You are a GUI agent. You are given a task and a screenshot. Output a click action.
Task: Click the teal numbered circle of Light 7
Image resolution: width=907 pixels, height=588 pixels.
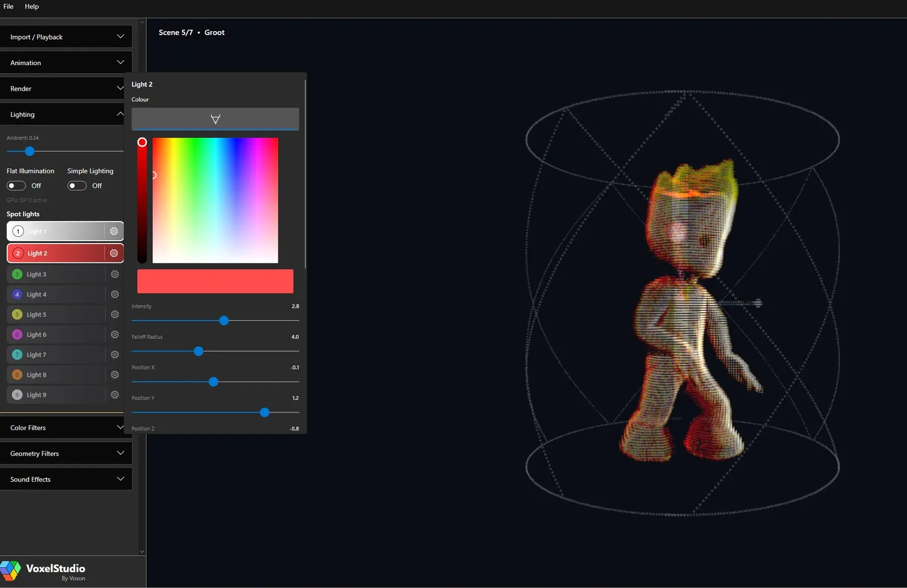[17, 355]
